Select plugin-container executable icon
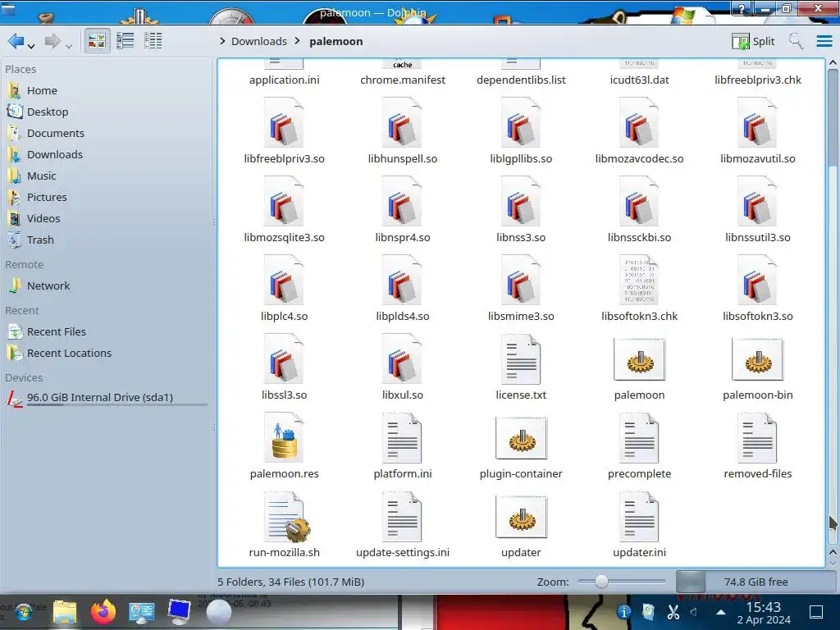This screenshot has height=630, width=840. 521,438
